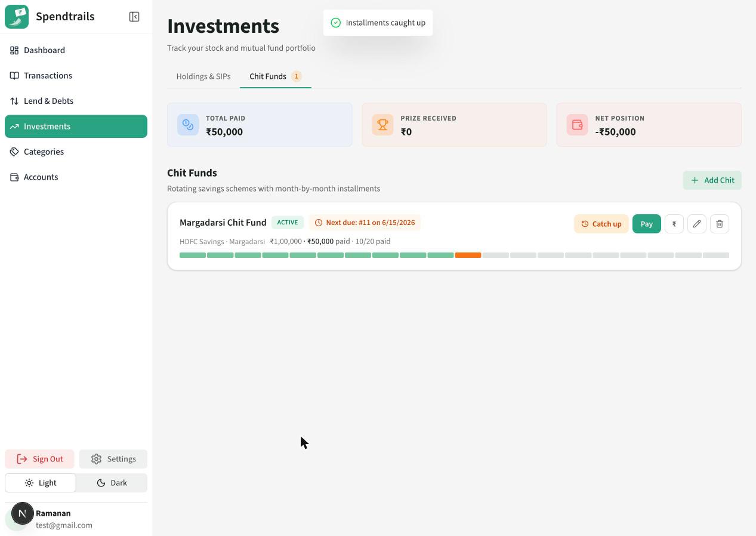Click Margadarsi Chit Fund title

(223, 223)
